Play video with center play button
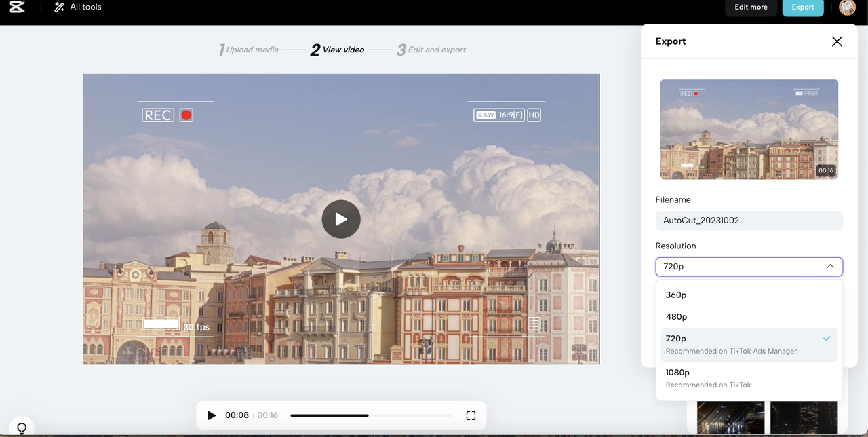Viewport: 868px width, 437px height. pyautogui.click(x=341, y=219)
